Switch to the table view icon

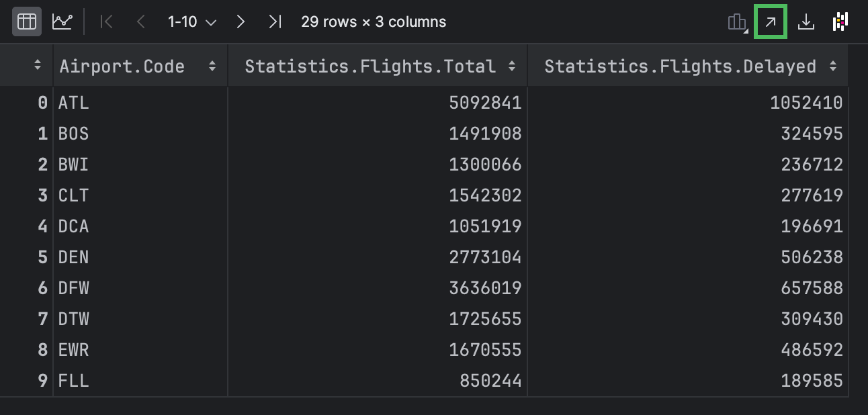[27, 21]
